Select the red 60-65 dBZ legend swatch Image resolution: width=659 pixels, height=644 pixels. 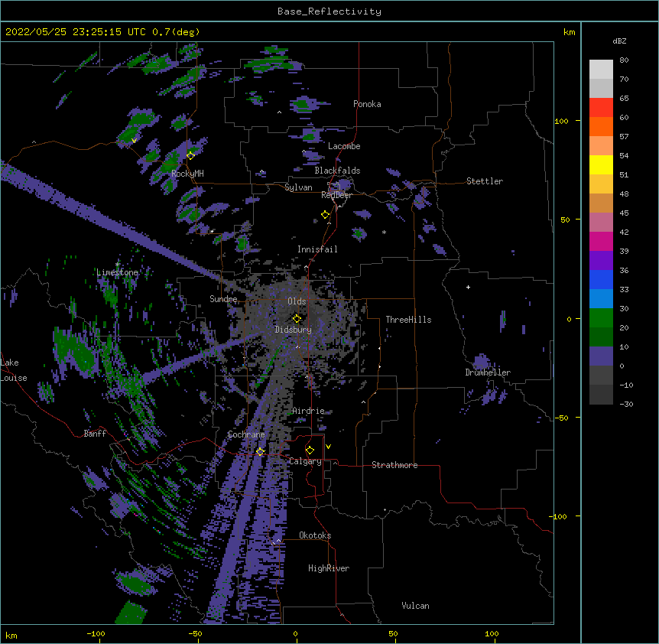(601, 108)
